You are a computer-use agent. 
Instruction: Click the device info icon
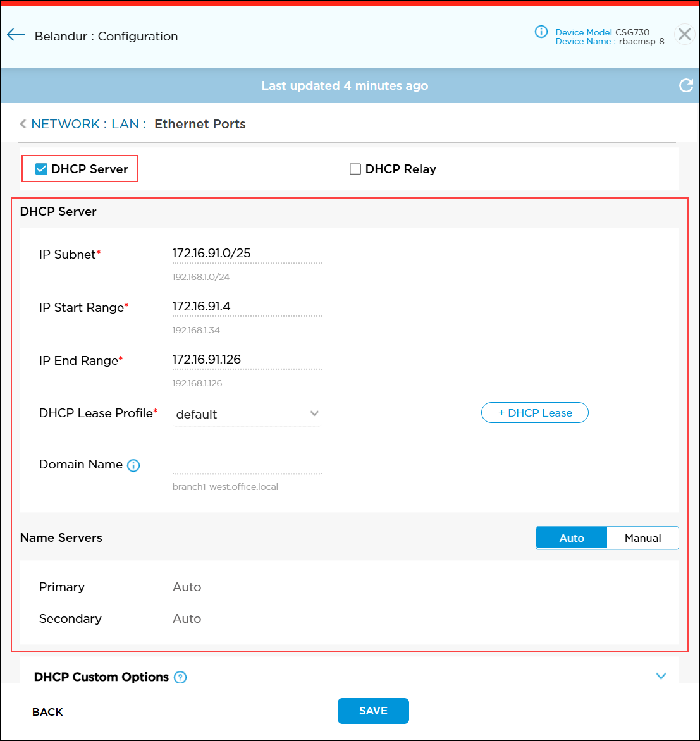coord(541,32)
